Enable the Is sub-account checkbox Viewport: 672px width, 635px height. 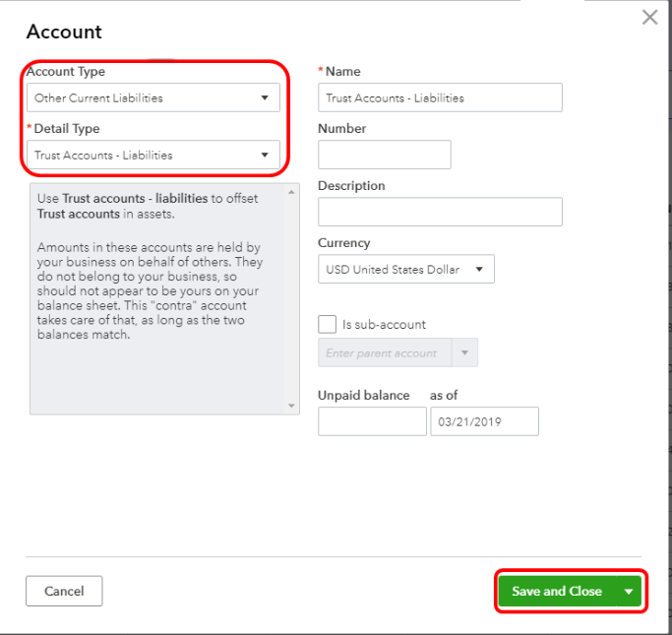tap(328, 324)
